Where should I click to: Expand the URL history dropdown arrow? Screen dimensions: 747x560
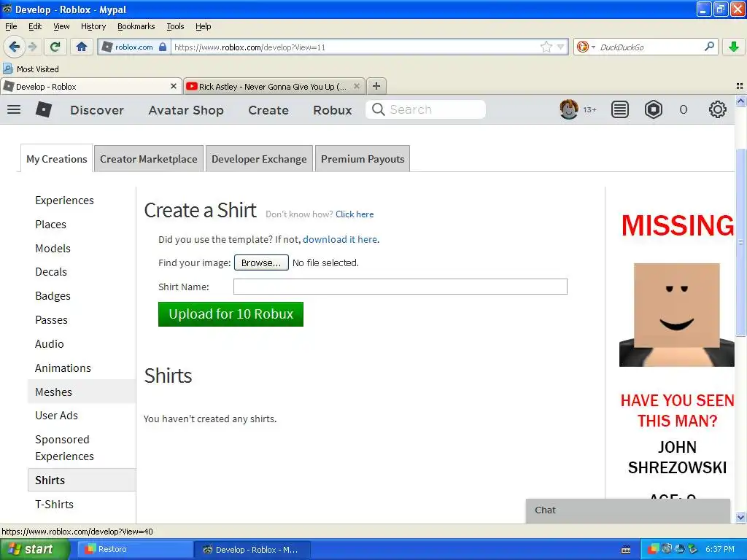[x=561, y=47]
